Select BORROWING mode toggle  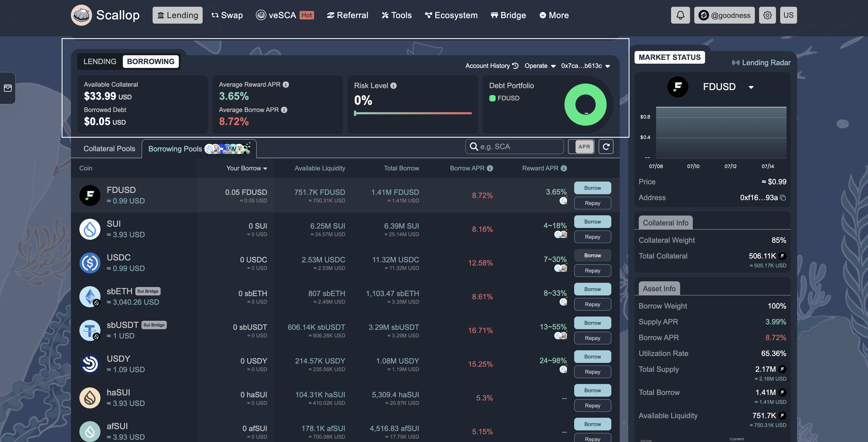(151, 62)
